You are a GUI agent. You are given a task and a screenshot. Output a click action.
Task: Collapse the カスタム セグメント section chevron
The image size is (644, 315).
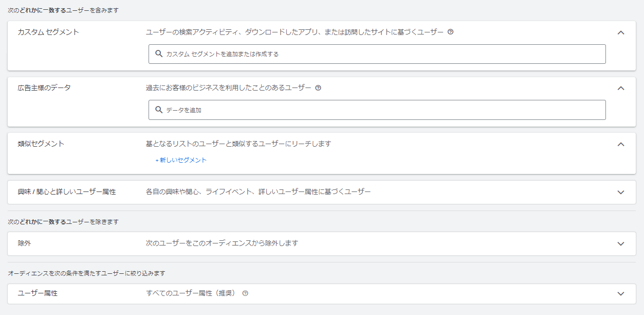(620, 32)
